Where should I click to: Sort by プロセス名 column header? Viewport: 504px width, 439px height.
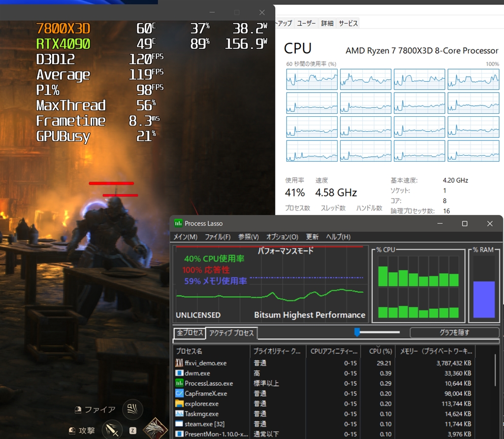tap(212, 351)
